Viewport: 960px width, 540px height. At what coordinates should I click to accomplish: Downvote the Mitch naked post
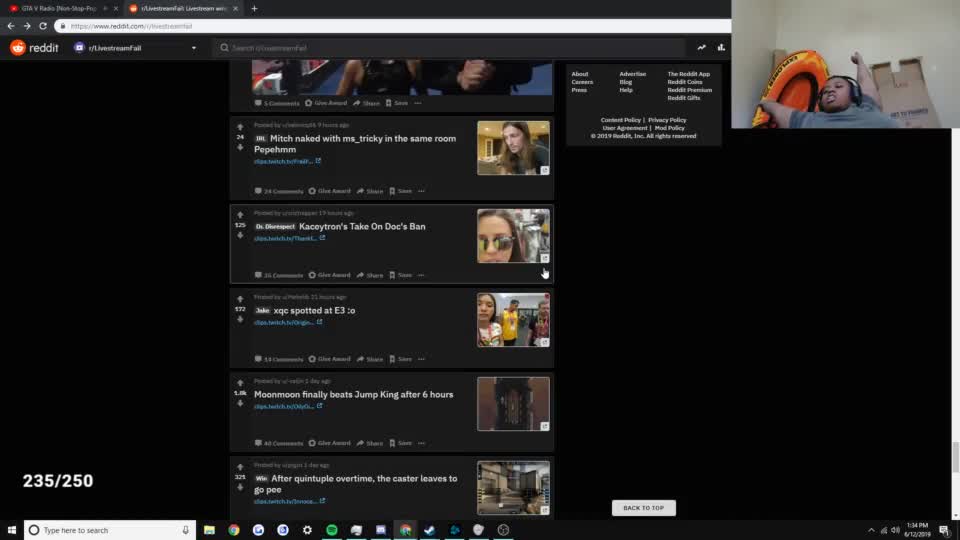[240, 148]
